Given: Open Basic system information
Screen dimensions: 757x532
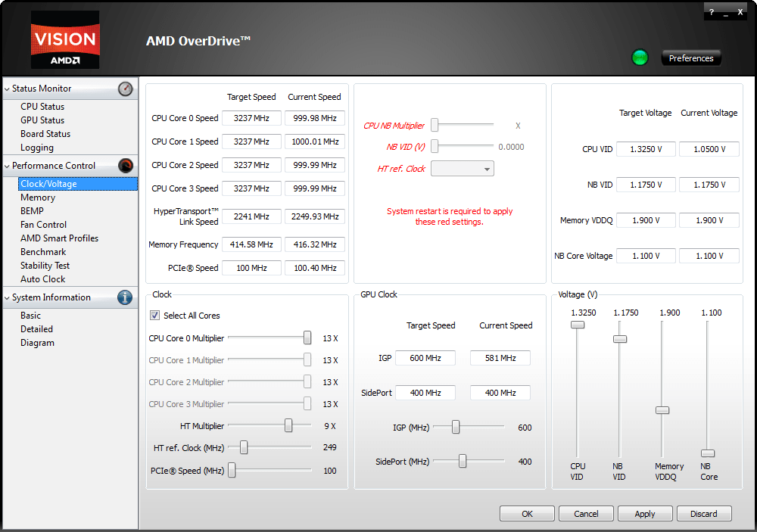Looking at the screenshot, I should pos(30,316).
